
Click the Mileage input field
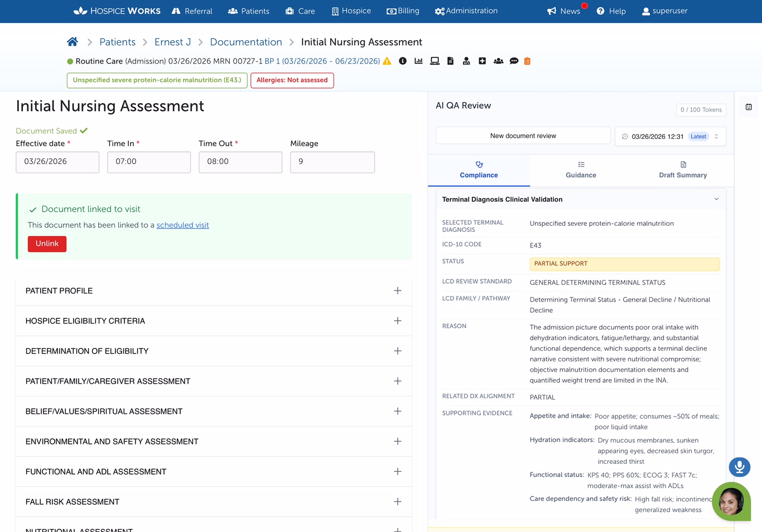click(332, 162)
